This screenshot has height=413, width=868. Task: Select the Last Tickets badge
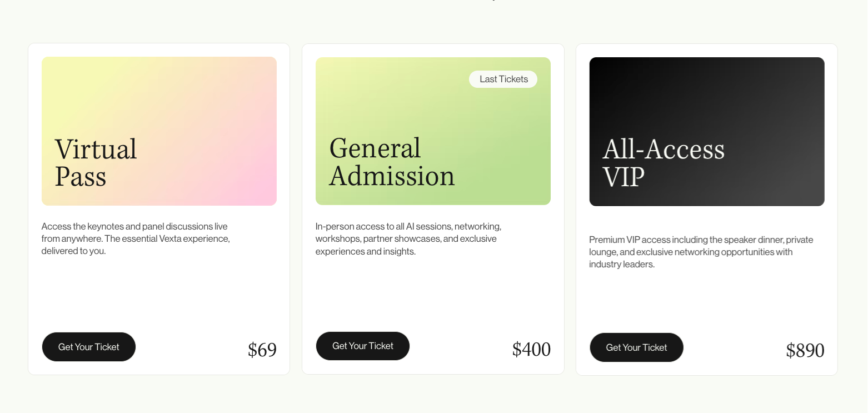503,79
